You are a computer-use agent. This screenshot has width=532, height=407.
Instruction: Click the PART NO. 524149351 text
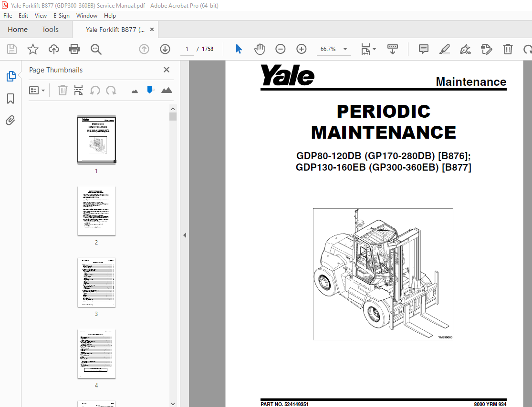tap(285, 404)
